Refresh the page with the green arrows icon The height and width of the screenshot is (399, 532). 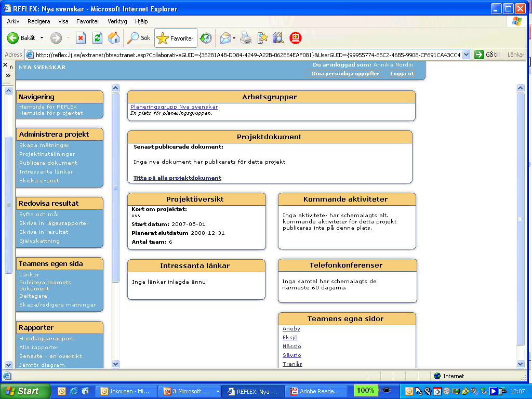pos(97,37)
